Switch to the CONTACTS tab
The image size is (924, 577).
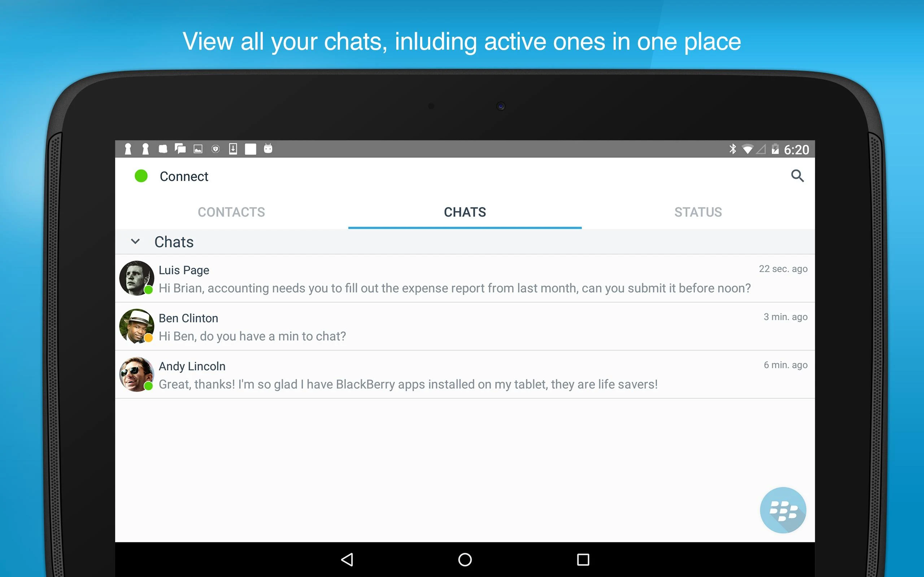point(231,212)
